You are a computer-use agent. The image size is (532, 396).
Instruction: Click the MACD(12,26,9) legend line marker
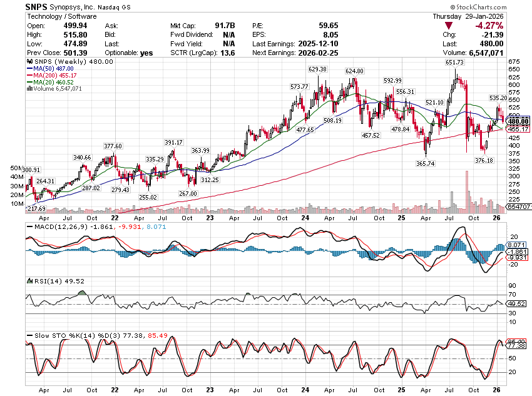(29, 225)
